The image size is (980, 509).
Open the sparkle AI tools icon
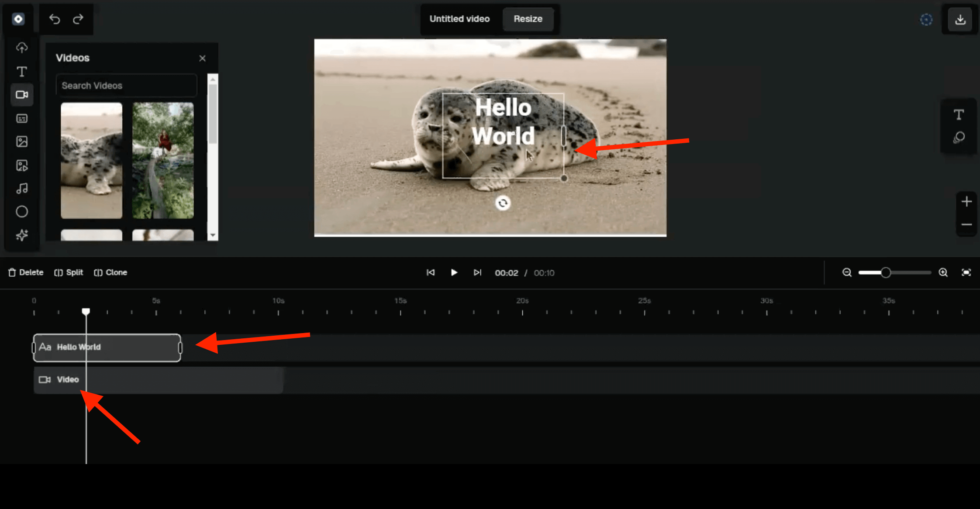tap(22, 235)
